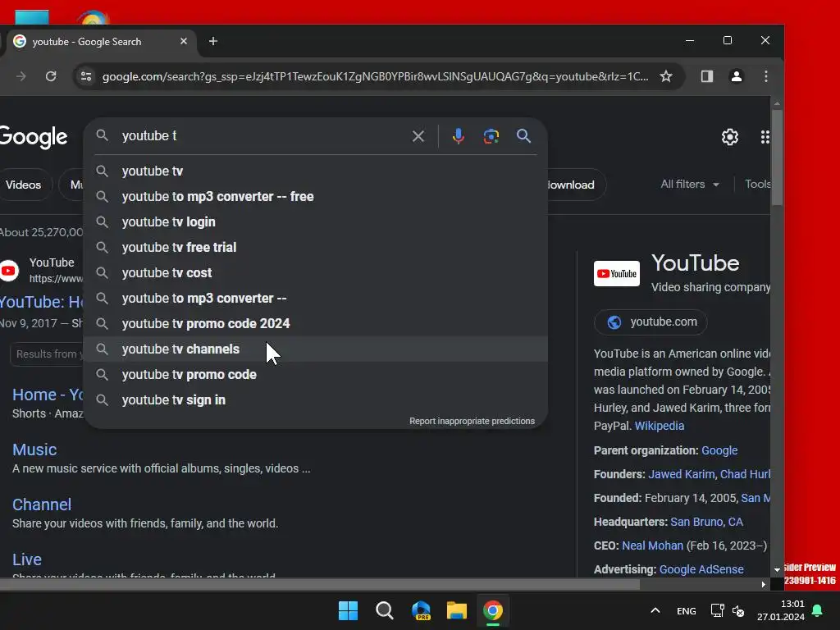Click Chrome icon in taskbar
Viewport: 840px width, 630px height.
click(x=493, y=610)
